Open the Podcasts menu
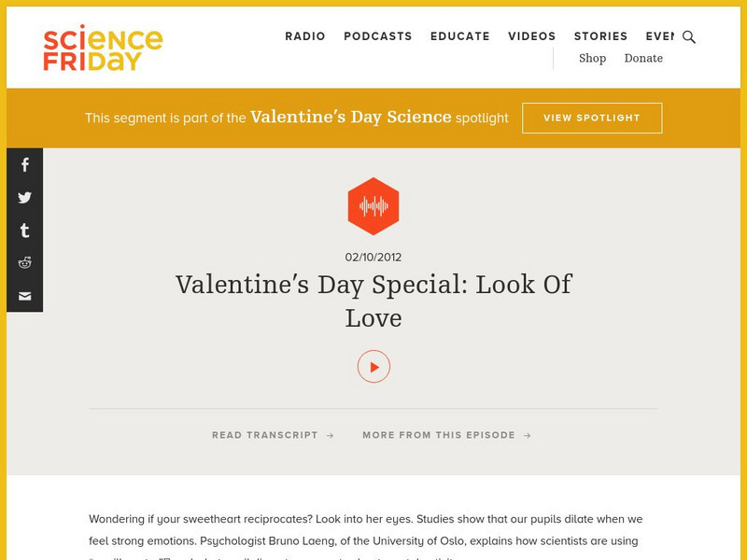The image size is (747, 560). (377, 36)
